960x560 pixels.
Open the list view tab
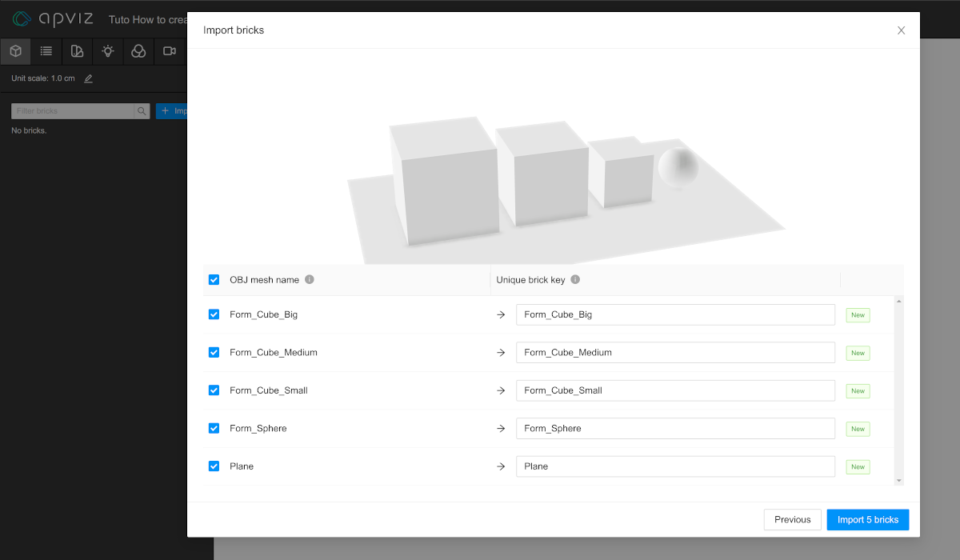click(46, 51)
